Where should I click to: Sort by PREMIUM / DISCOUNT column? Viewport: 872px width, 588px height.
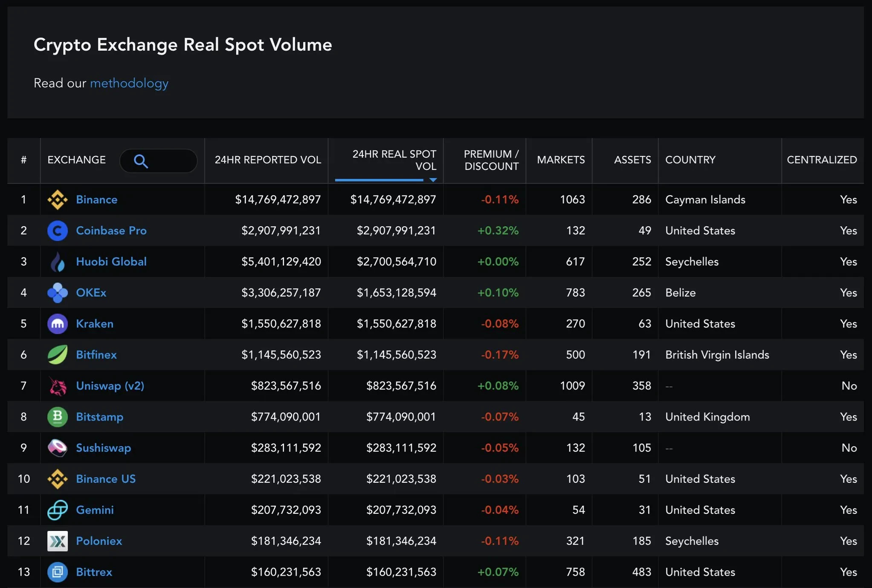click(491, 160)
